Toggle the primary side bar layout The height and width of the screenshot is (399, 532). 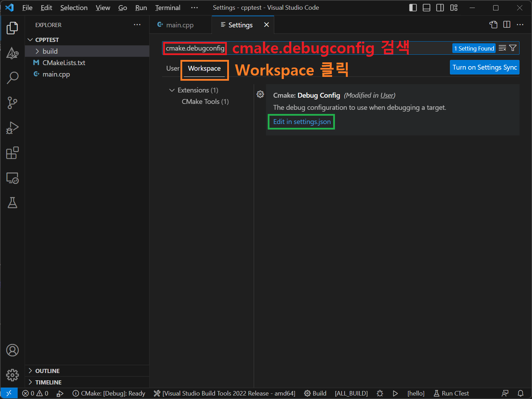pos(413,8)
